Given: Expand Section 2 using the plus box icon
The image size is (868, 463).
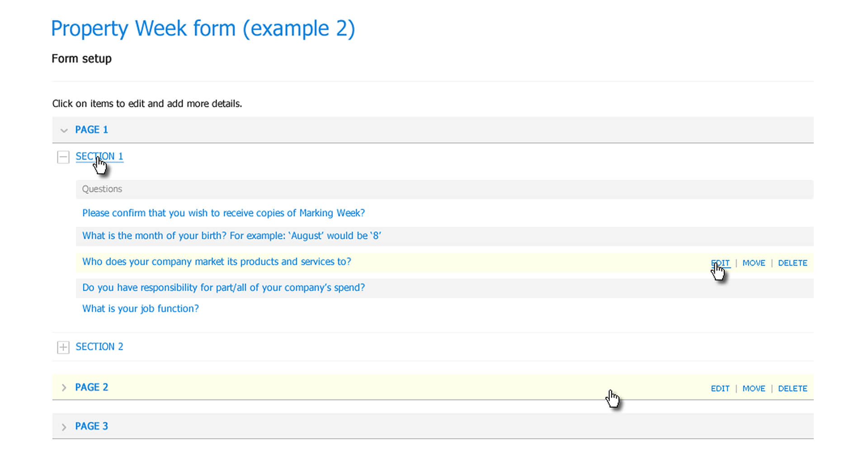Looking at the screenshot, I should 63,347.
